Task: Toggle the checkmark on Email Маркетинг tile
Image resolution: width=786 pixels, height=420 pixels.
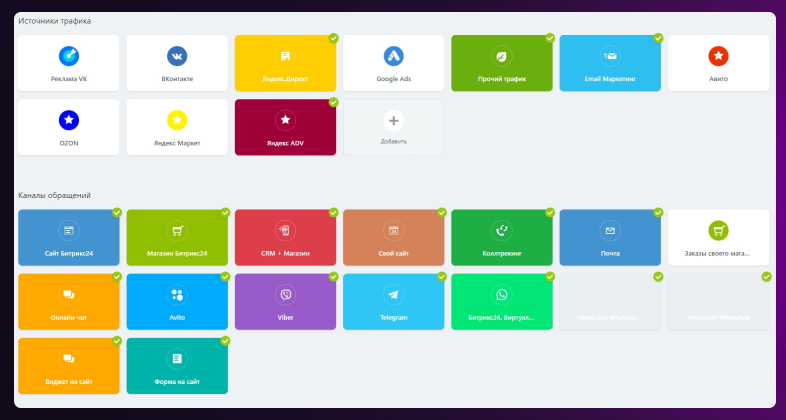Action: click(x=658, y=38)
